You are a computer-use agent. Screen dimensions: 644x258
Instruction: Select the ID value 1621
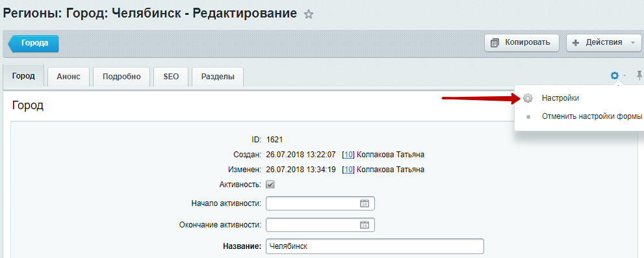tap(274, 140)
